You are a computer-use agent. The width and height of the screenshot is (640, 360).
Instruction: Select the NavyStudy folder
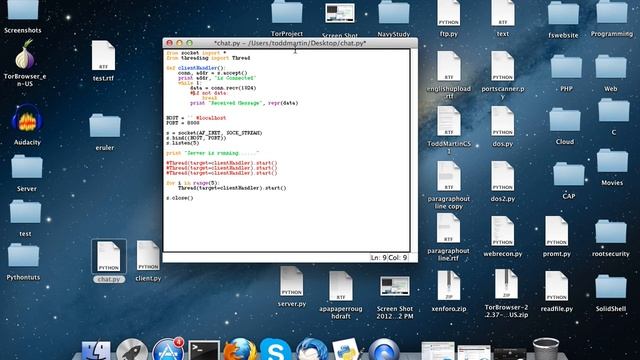tap(394, 13)
